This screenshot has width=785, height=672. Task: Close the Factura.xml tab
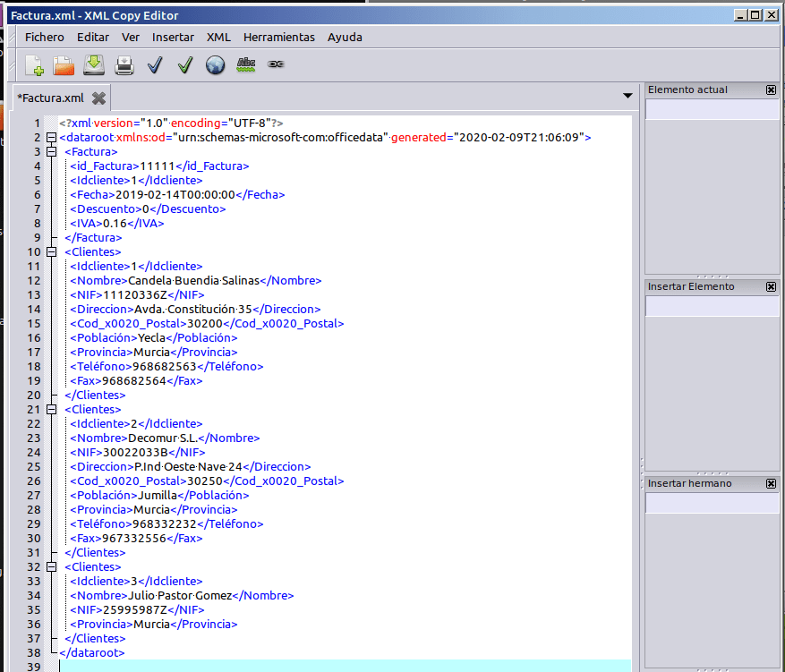coord(98,98)
